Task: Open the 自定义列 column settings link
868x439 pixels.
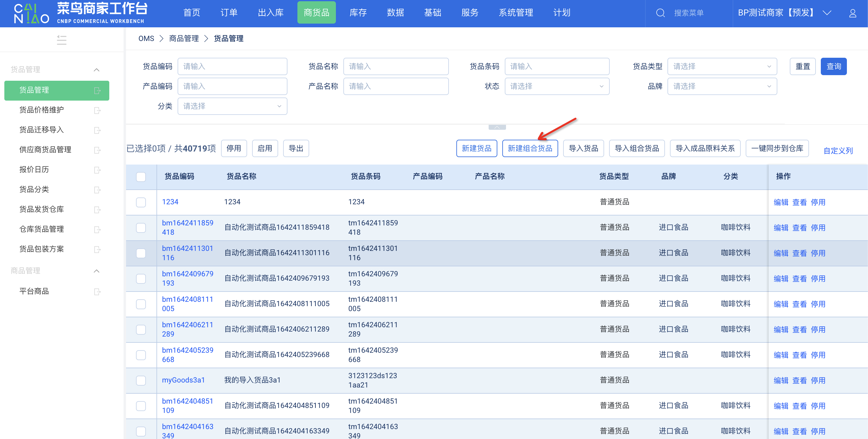Action: tap(838, 151)
